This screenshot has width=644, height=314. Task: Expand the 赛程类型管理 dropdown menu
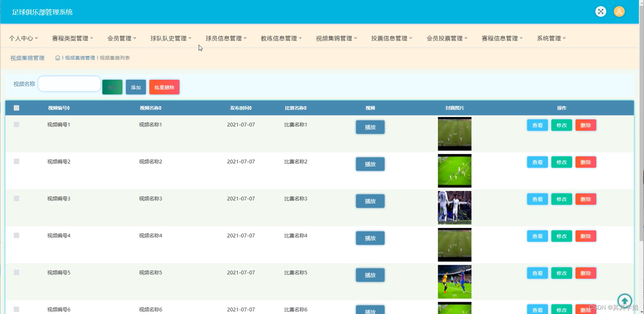(73, 38)
